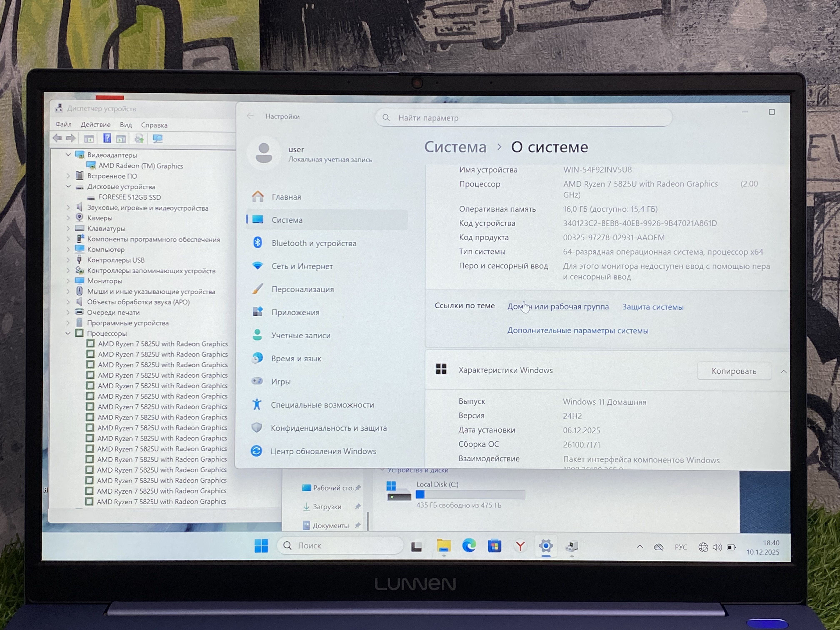Collapse the Характеристики Windows section chevron
The image size is (840, 630).
(x=783, y=371)
